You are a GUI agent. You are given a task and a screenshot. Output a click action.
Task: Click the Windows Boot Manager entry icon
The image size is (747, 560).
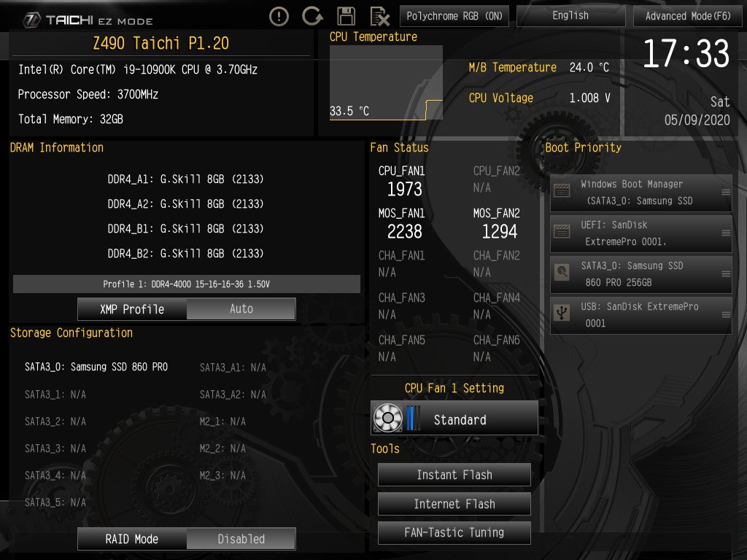point(562,191)
